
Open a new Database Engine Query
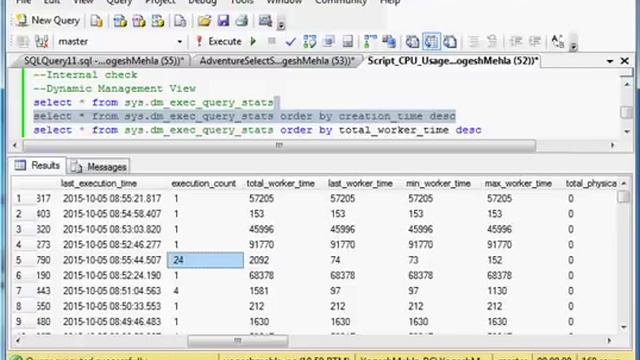(97, 21)
